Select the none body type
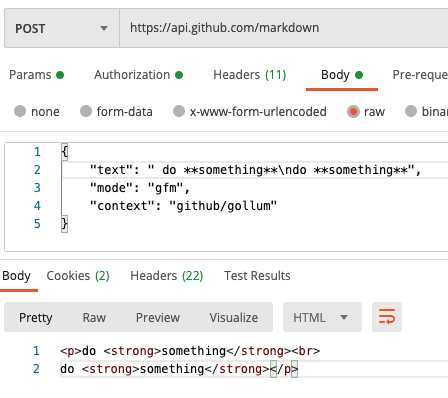Screen dimensions: 448x398 click(37, 111)
